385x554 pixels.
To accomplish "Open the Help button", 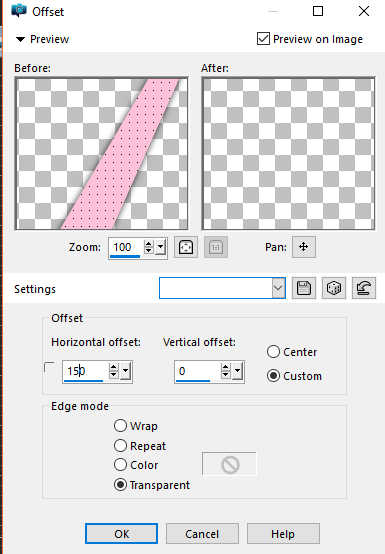I will pyautogui.click(x=283, y=534).
